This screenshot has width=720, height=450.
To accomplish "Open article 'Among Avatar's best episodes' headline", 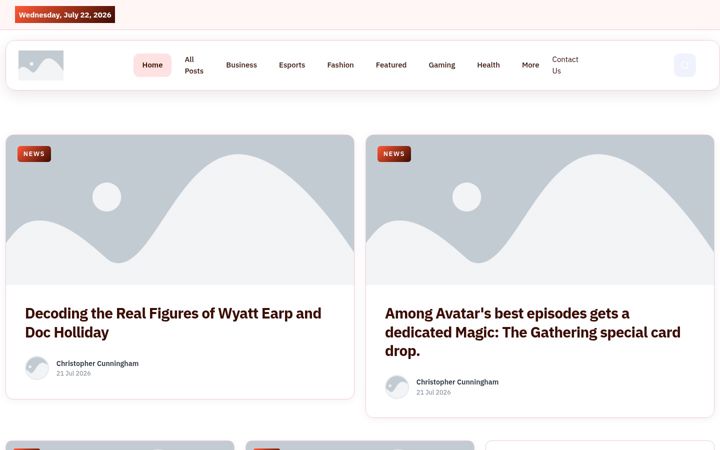I will coord(533,332).
